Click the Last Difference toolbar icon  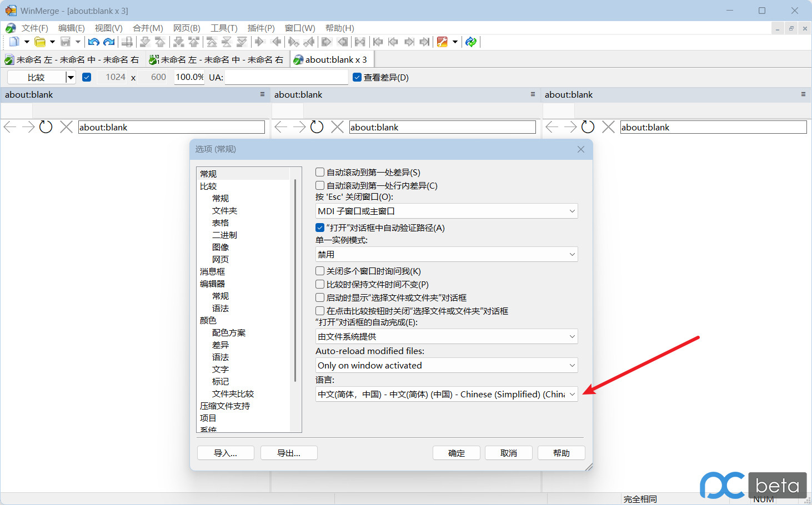coord(242,42)
